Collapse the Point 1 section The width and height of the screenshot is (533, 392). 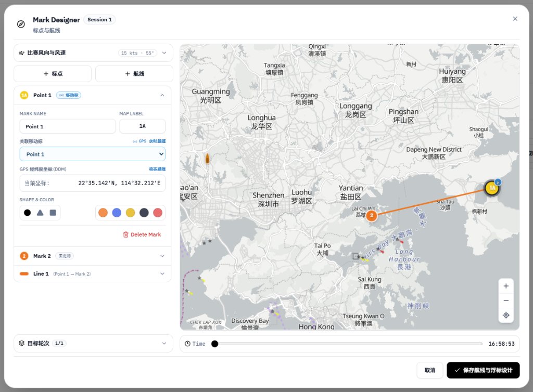[162, 95]
